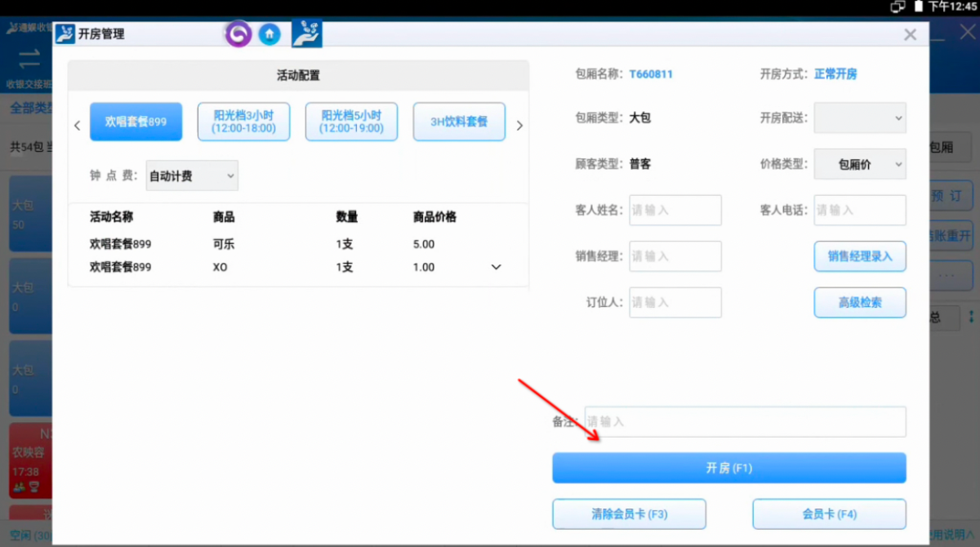Viewport: 980px width, 547px height.
Task: Select the highlighted hand-logo icon in title bar
Action: (x=305, y=34)
